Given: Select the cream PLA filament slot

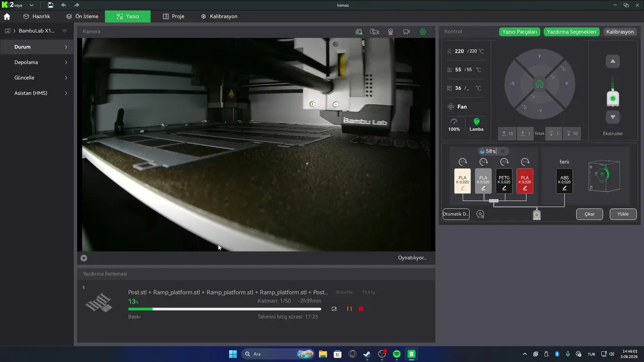Looking at the screenshot, I should (x=463, y=181).
